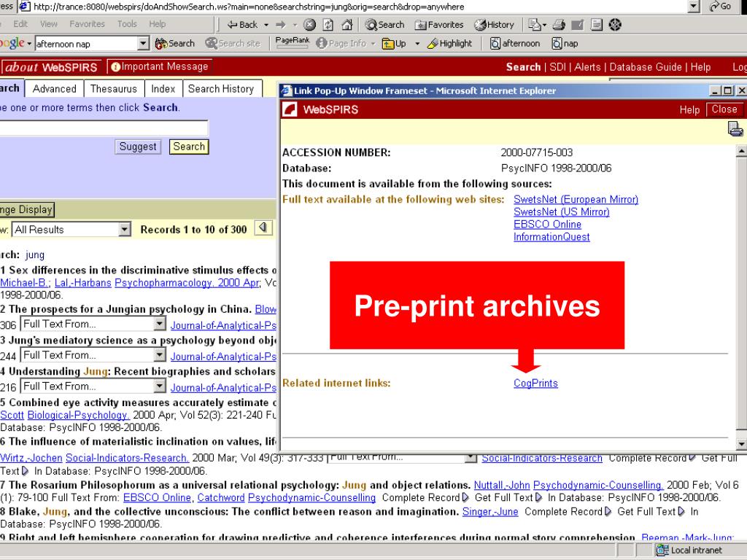Open the Favorites menu in menu bar

(x=87, y=24)
